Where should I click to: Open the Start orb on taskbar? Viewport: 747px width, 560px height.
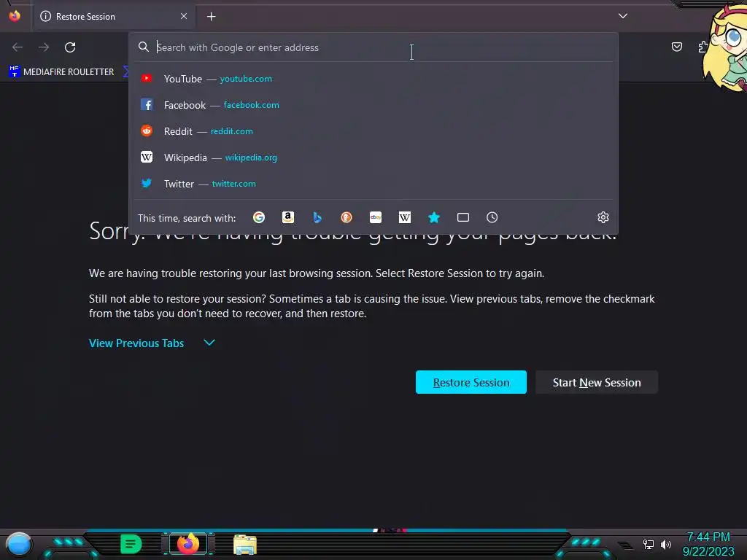19,544
